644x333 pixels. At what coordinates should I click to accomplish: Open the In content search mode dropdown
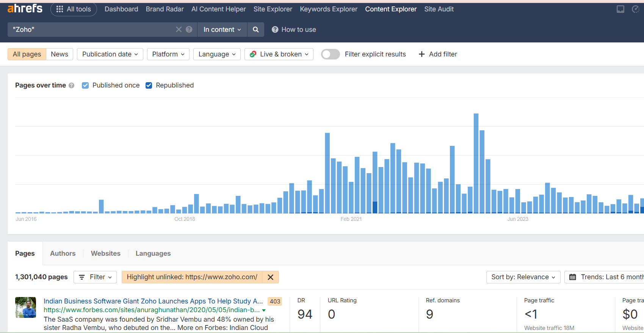tap(222, 30)
